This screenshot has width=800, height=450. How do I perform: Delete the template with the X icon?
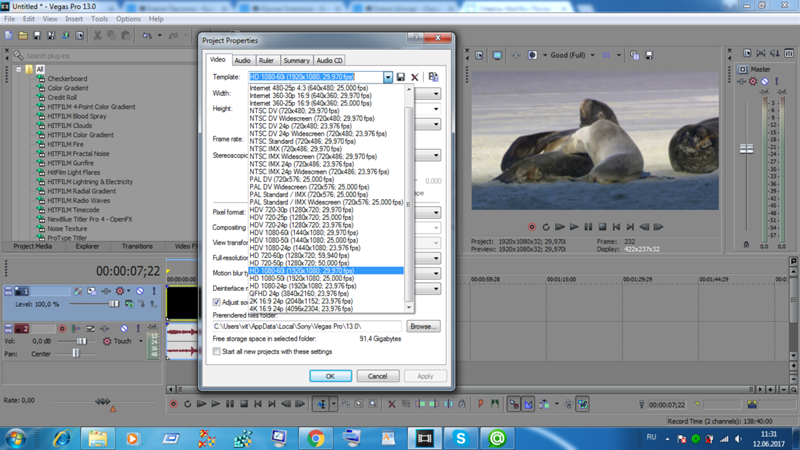(x=415, y=77)
